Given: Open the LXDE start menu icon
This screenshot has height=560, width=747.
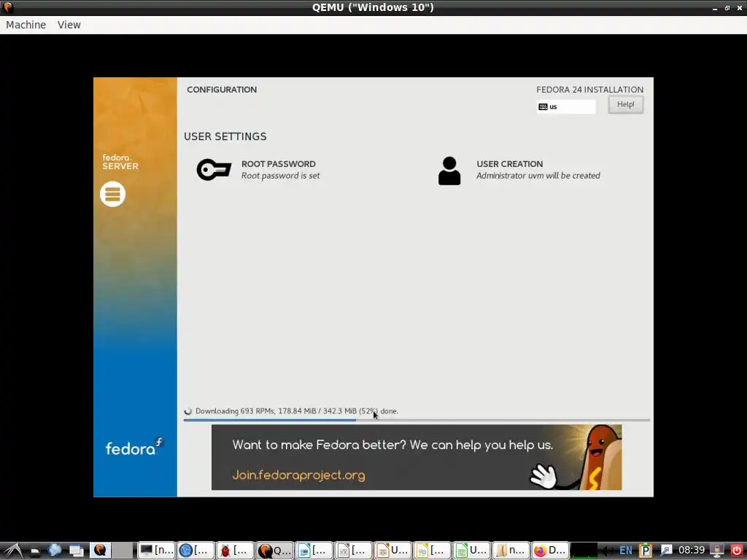Looking at the screenshot, I should 13,551.
